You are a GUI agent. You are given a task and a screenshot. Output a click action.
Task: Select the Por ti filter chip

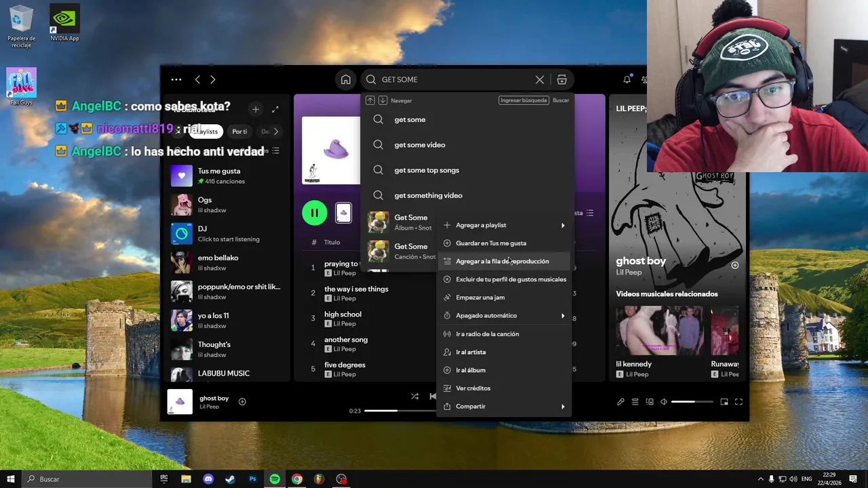[x=239, y=131]
